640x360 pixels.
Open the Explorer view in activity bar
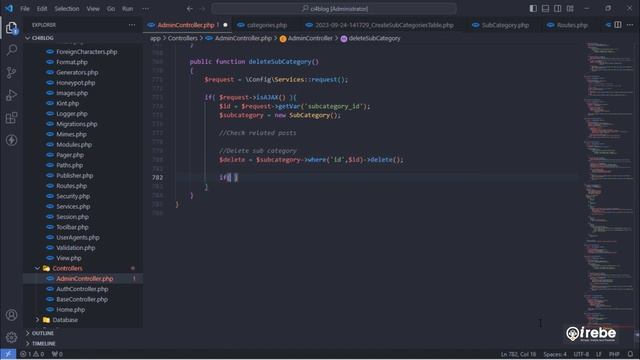(x=11, y=28)
